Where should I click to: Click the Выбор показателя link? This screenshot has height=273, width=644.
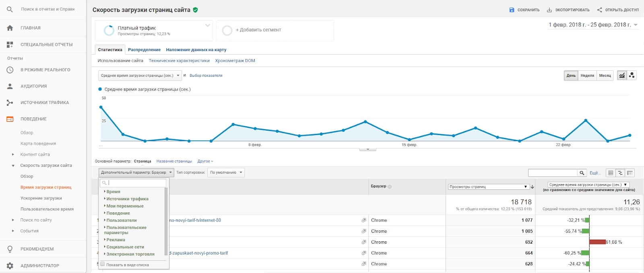[x=206, y=76]
